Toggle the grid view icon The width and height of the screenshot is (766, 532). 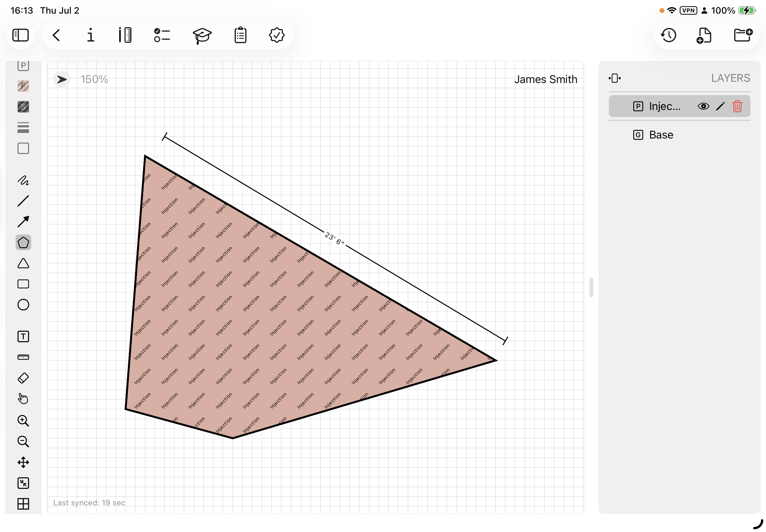point(23,504)
